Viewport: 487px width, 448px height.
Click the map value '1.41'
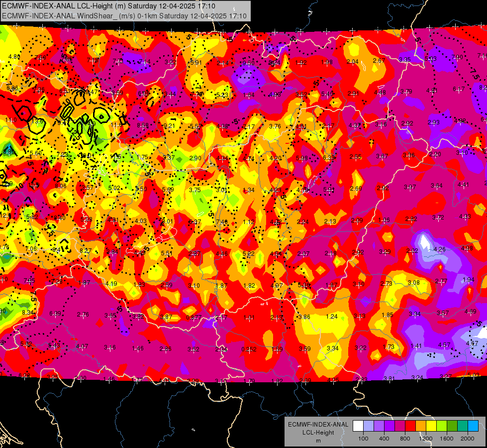(416, 346)
